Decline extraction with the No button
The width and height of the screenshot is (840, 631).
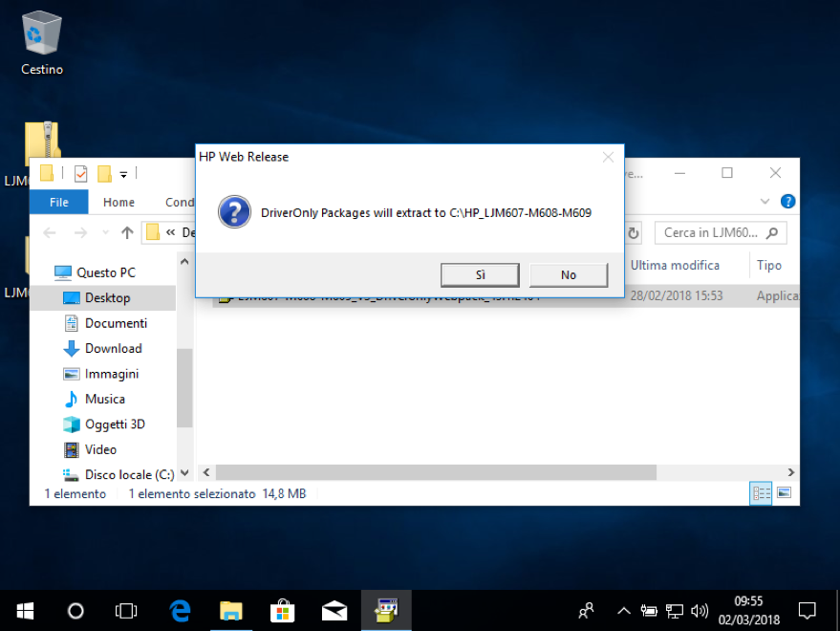(569, 275)
